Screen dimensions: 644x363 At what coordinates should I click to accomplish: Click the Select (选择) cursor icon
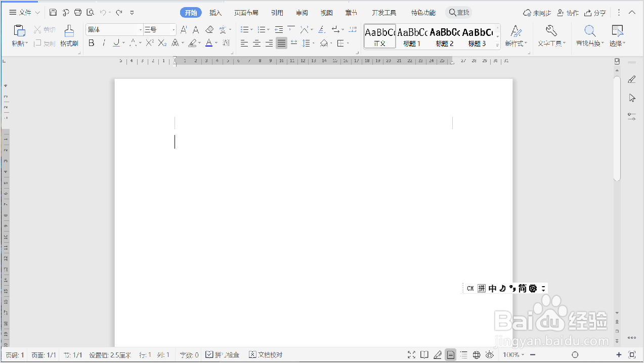[x=617, y=31]
